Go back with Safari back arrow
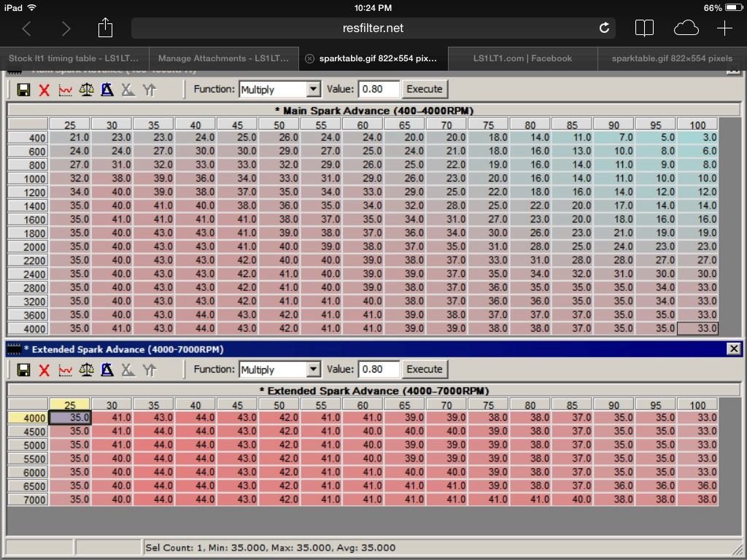Image resolution: width=747 pixels, height=560 pixels. coord(27,28)
